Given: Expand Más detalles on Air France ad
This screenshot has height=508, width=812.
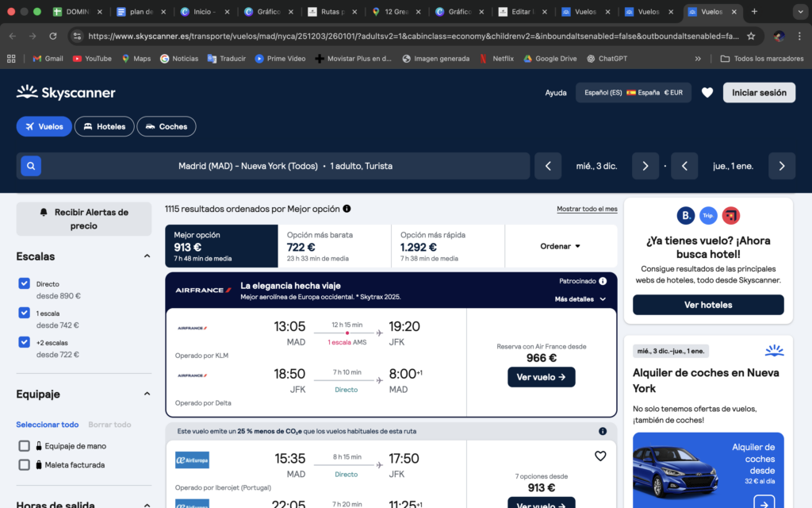Looking at the screenshot, I should tap(580, 299).
